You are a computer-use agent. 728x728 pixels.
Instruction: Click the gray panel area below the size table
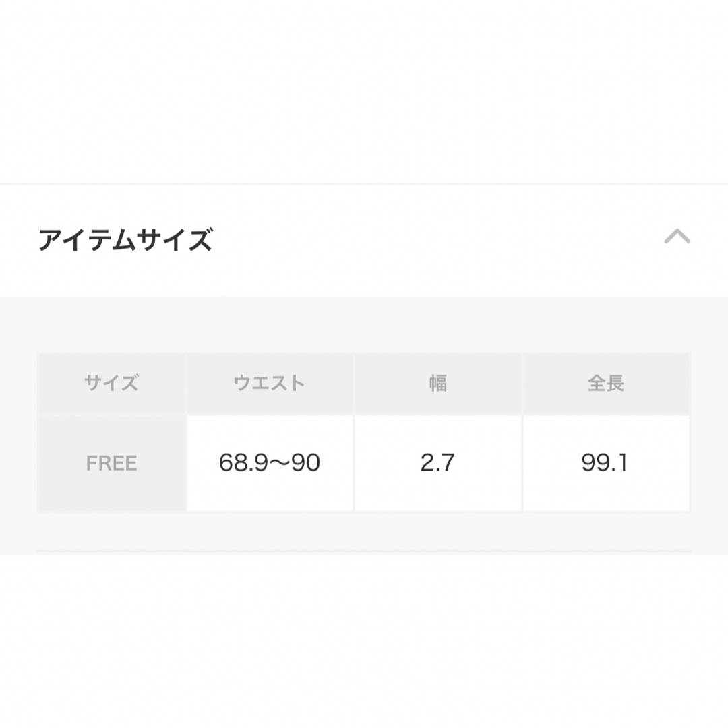pos(364,530)
